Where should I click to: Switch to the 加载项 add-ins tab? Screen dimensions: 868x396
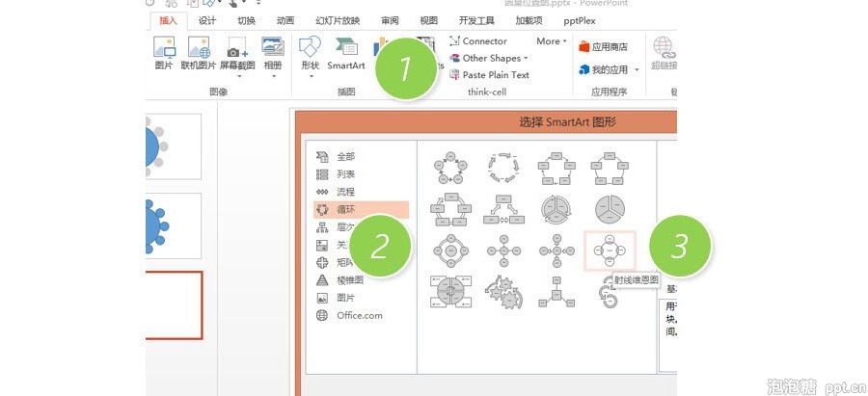coord(529,20)
